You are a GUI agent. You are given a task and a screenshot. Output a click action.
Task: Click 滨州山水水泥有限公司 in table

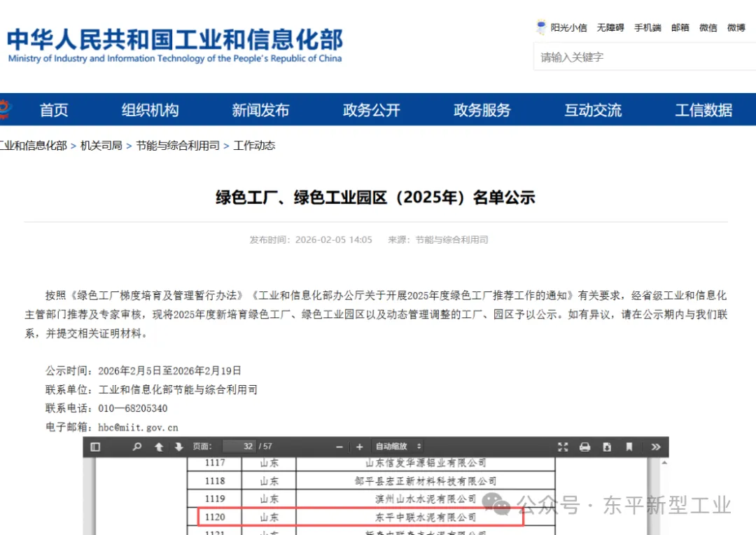click(426, 499)
